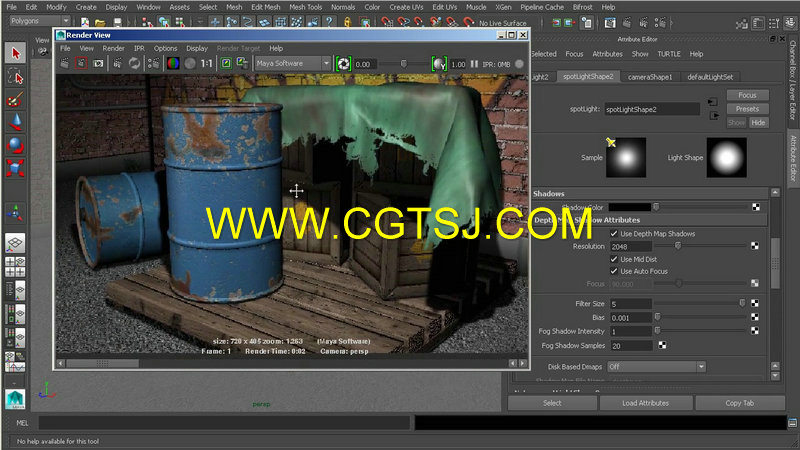Click the question mark help icon
The image size is (800, 450).
click(329, 22)
